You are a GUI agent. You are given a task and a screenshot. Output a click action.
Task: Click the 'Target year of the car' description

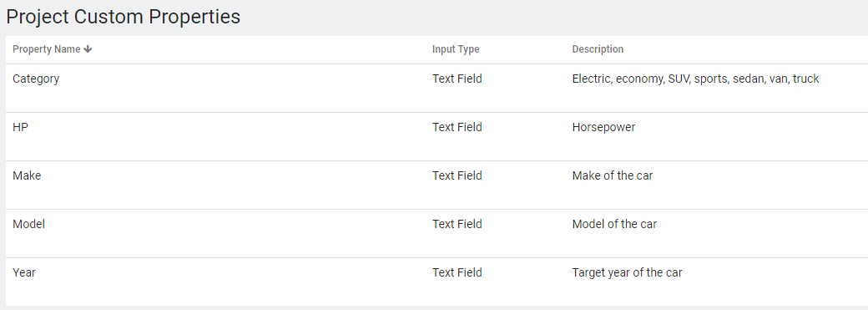tap(627, 273)
